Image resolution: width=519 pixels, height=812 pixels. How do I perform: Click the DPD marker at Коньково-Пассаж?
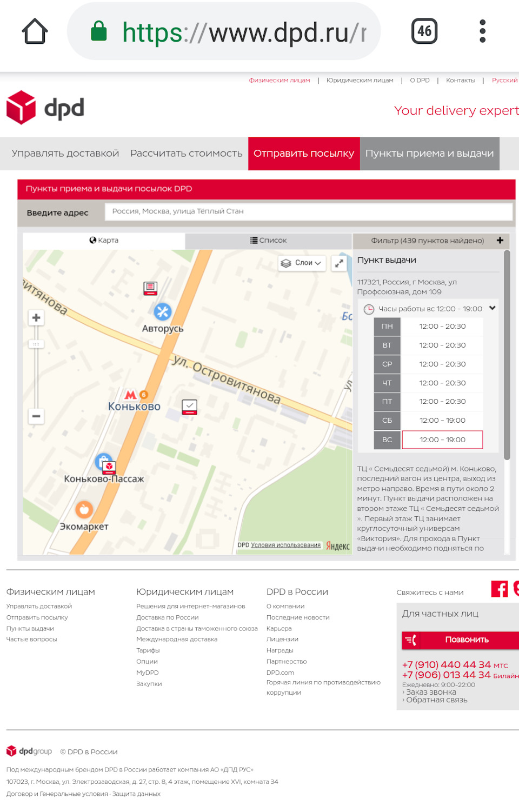[109, 467]
